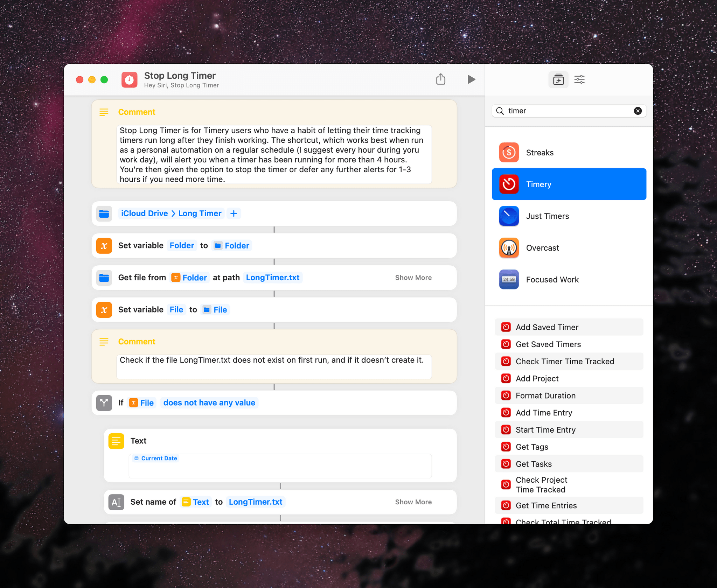Click the iCloud Drive folder path token
717x588 pixels.
(144, 213)
